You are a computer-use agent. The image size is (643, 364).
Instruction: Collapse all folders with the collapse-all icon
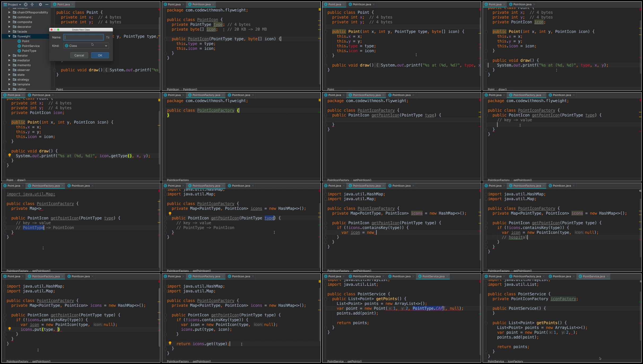point(32,5)
